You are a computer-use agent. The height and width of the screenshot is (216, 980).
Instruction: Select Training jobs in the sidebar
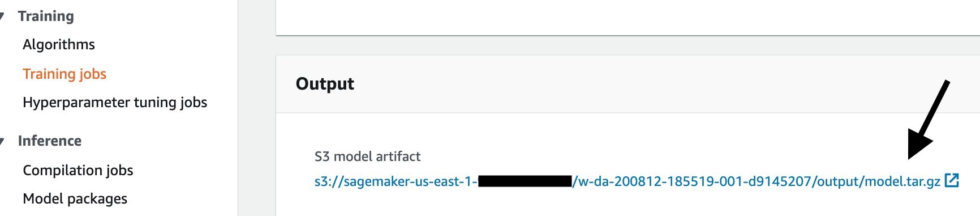[x=65, y=74]
